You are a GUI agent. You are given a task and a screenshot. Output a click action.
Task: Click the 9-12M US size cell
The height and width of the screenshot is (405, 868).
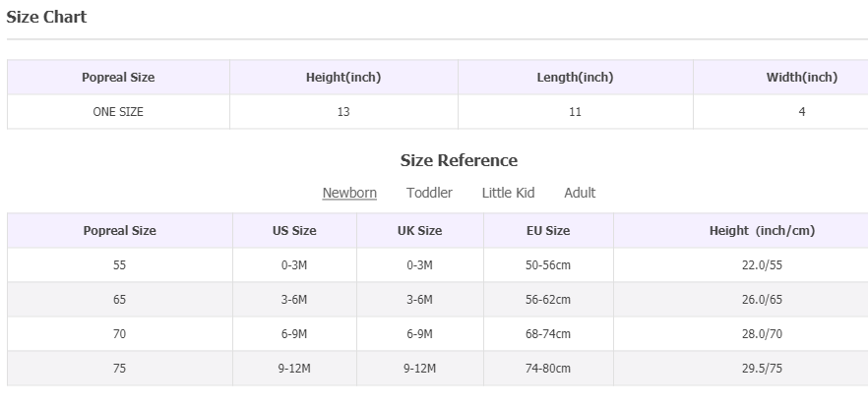(x=294, y=368)
